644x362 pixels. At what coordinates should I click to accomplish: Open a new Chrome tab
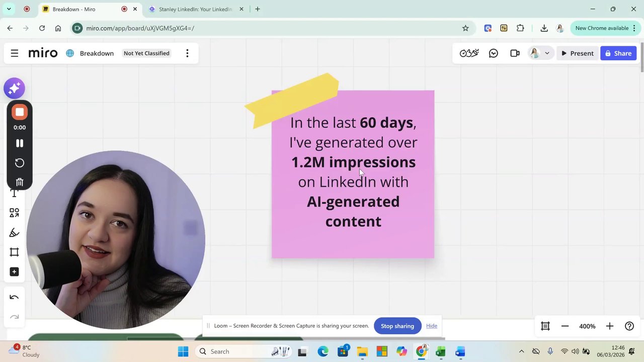[x=258, y=9]
